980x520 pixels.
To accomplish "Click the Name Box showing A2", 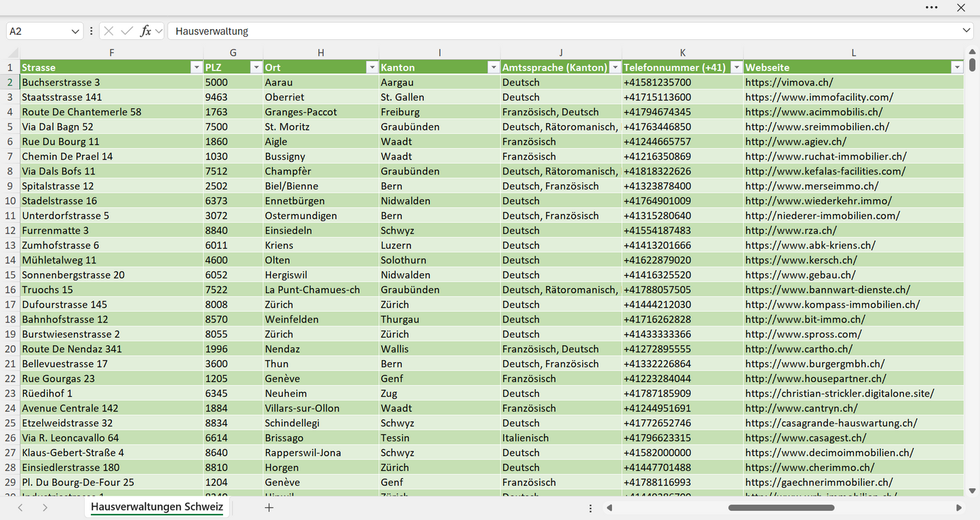I will point(38,31).
